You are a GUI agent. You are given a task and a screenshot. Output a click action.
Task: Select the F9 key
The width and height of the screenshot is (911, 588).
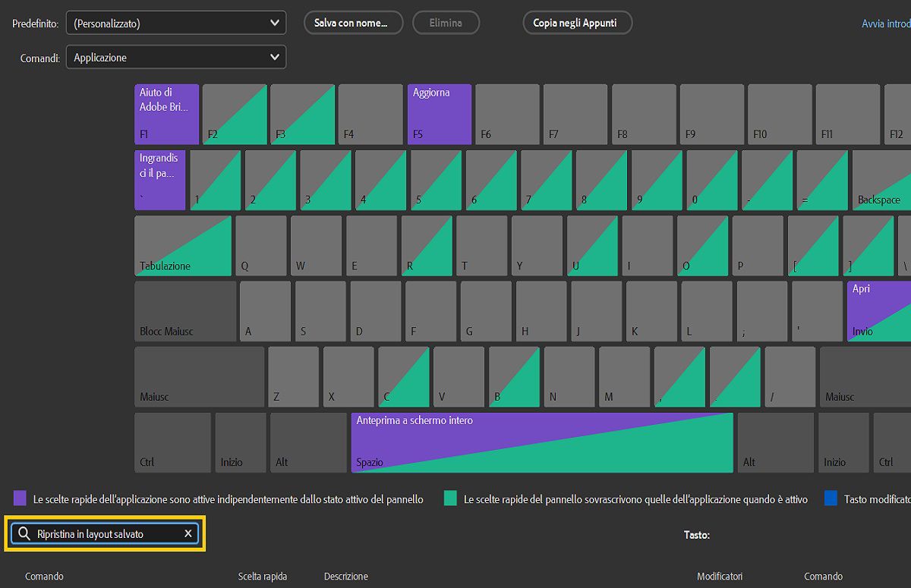712,114
